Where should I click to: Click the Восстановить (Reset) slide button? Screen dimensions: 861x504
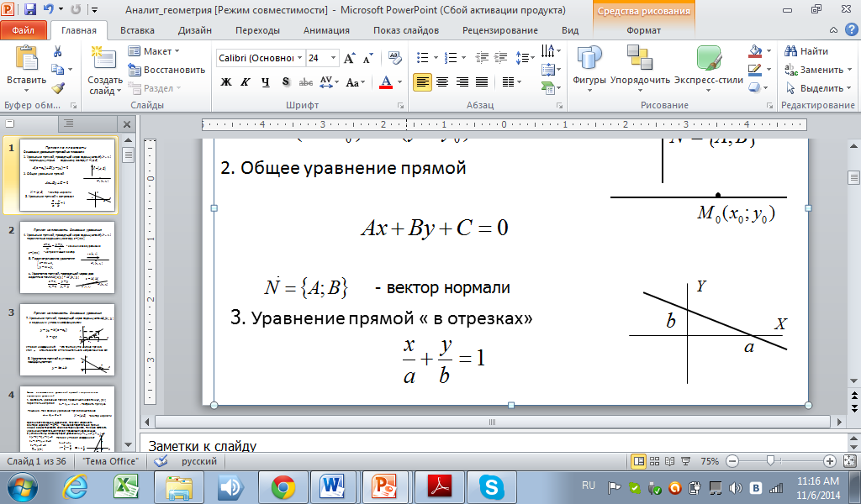click(166, 70)
